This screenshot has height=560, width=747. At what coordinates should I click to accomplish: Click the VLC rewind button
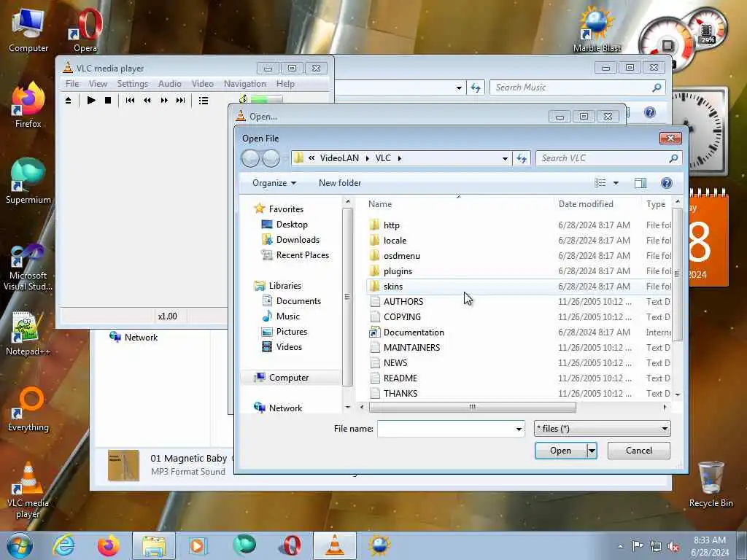147,101
